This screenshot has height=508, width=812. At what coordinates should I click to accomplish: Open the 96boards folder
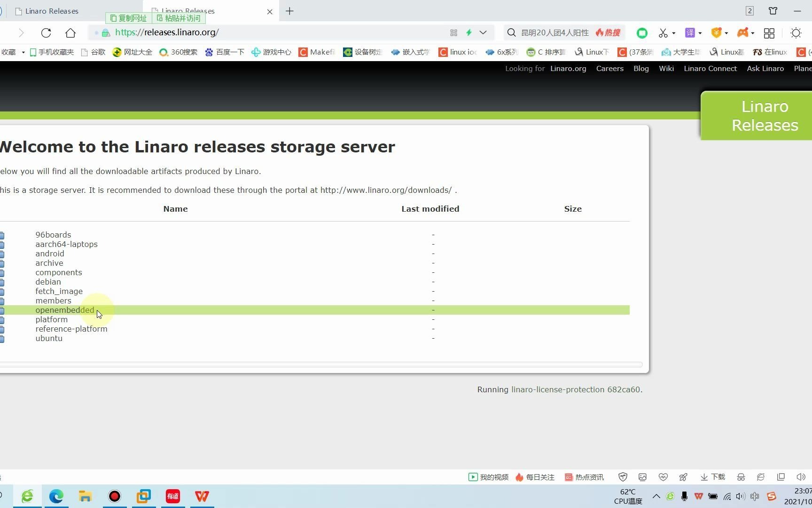pos(53,235)
